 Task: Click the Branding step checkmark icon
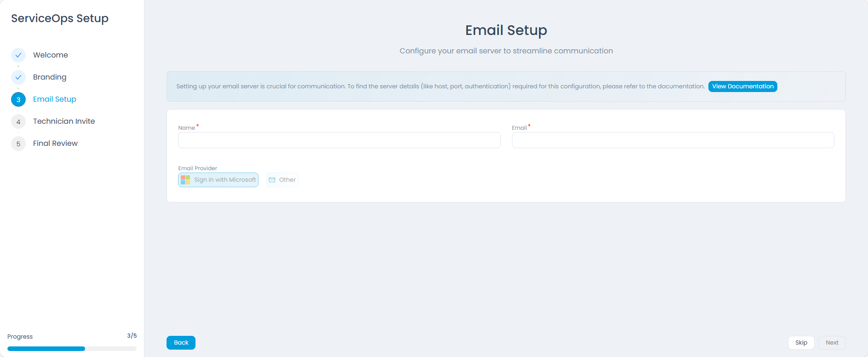[x=18, y=77]
